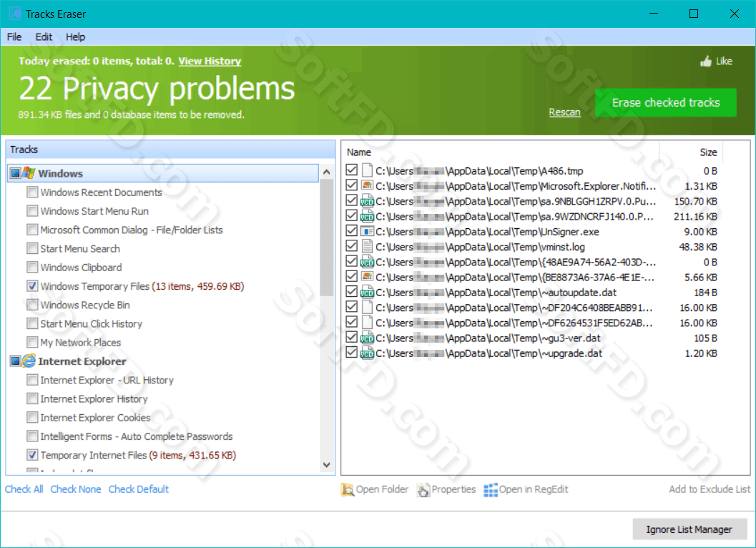Click the Check Default link

(x=138, y=489)
